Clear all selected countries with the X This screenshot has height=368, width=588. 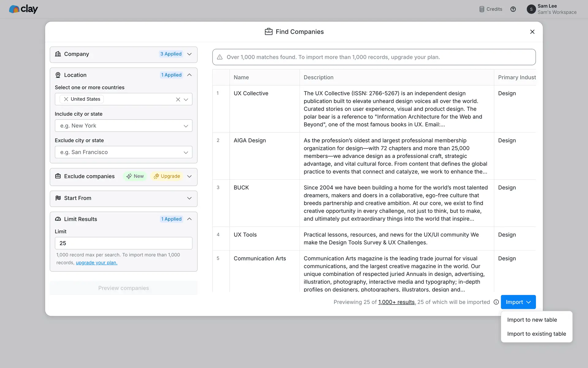(x=178, y=99)
